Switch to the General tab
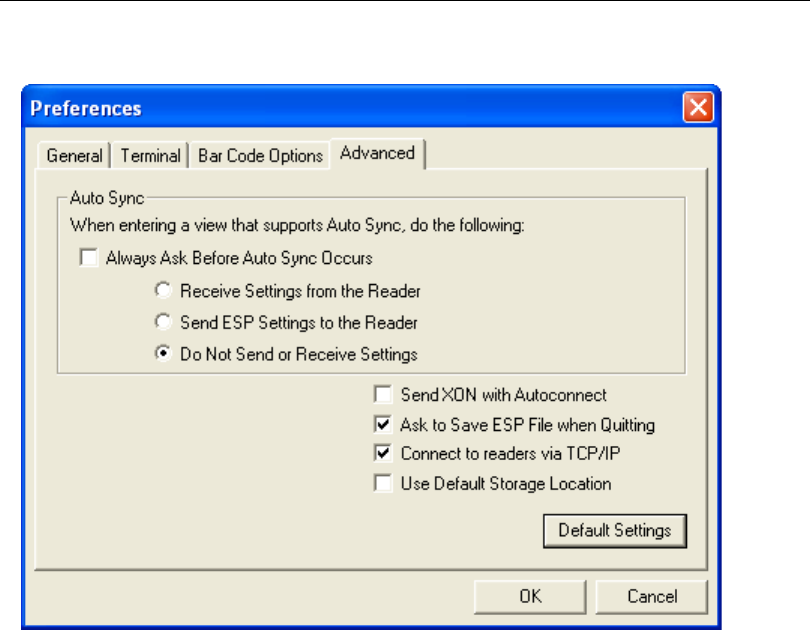This screenshot has height=630, width=810. coord(75,156)
